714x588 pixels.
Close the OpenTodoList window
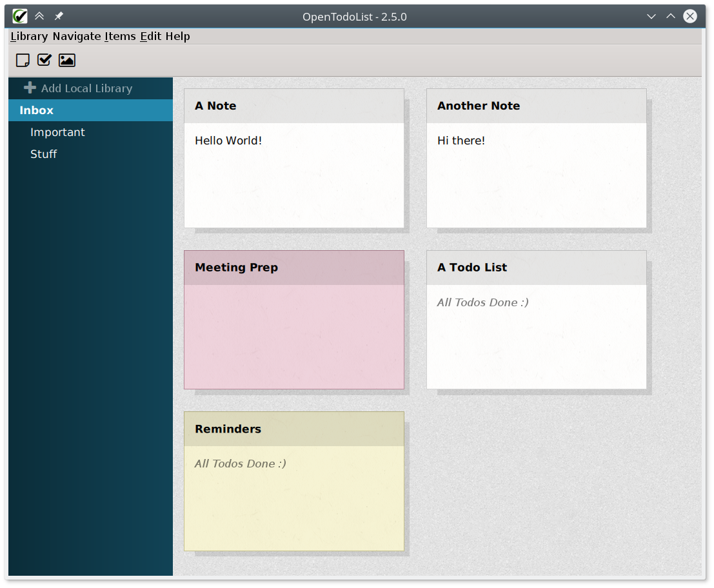(x=690, y=16)
